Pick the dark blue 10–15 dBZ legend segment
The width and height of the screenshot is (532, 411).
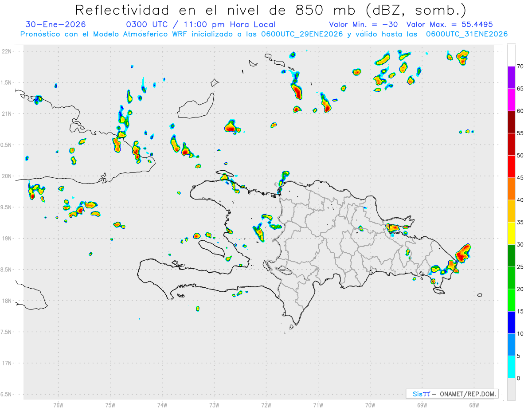[511, 323]
